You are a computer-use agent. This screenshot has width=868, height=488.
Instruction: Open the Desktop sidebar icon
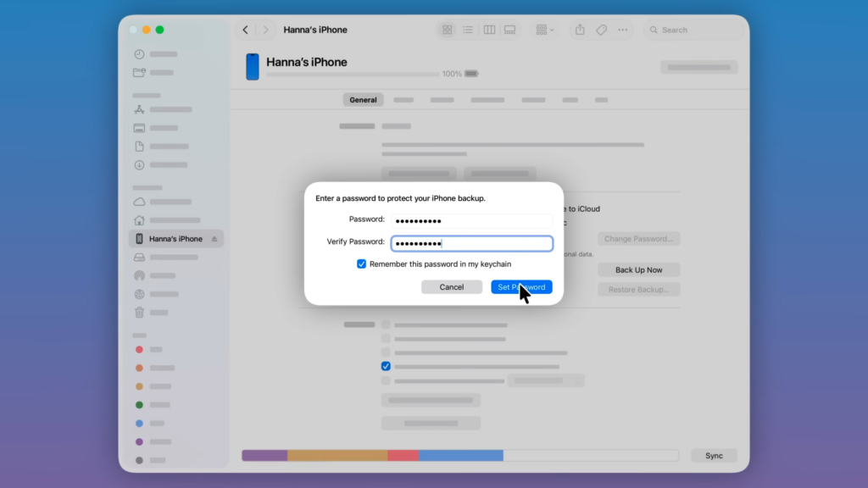(140, 128)
